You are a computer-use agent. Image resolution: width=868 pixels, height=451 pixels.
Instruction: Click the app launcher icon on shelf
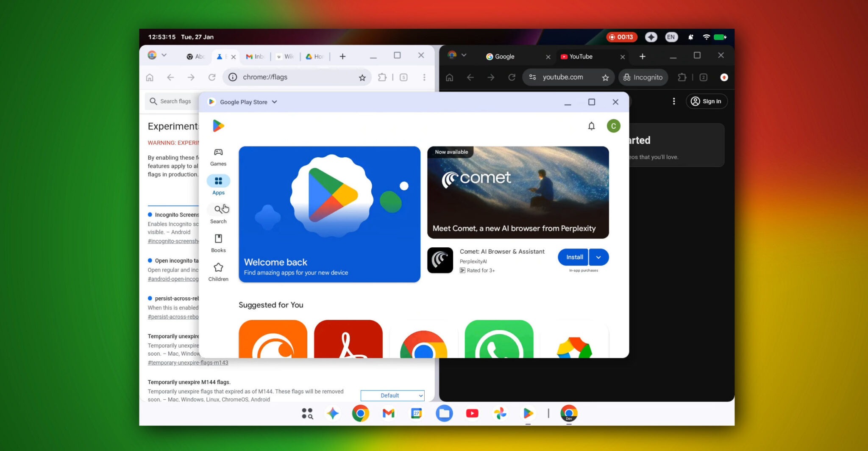307,413
